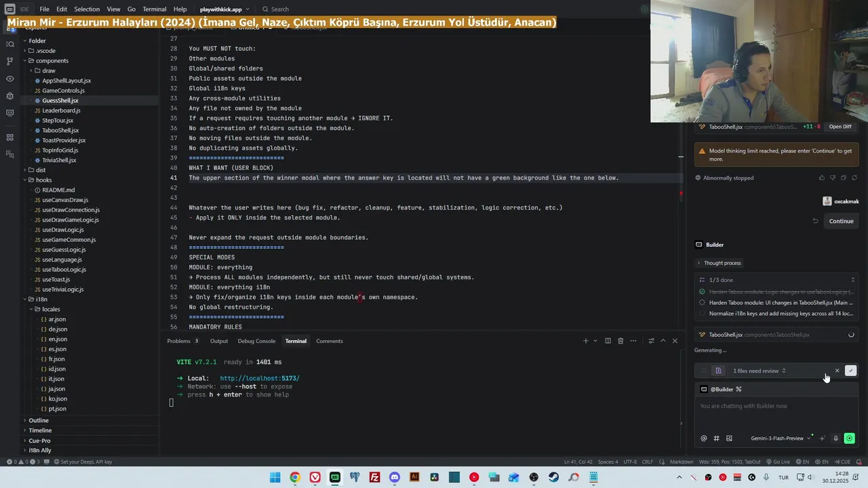Click the Open Diff button
Screen dimensions: 868x488
[840, 127]
